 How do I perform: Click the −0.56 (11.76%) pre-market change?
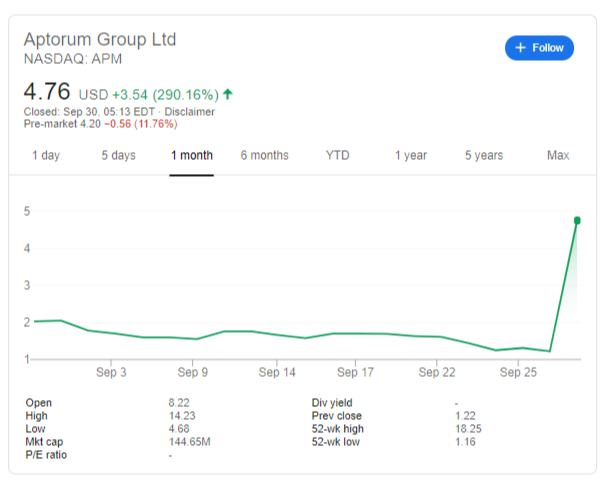point(141,124)
